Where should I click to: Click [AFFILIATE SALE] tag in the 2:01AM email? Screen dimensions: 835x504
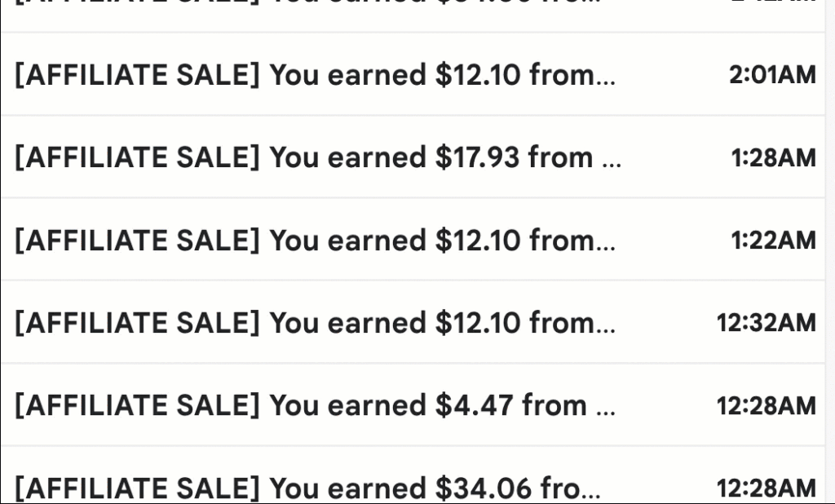pos(137,75)
